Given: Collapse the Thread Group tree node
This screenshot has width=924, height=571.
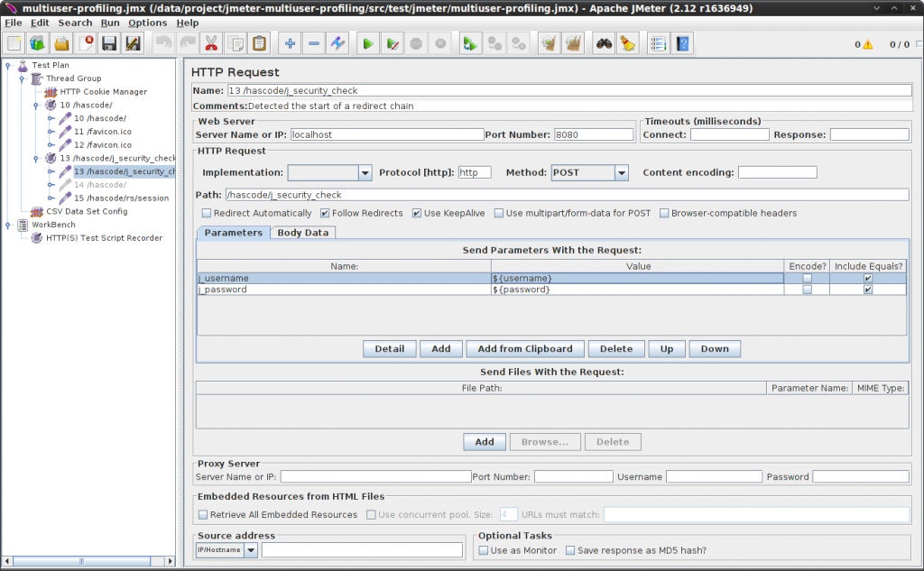Looking at the screenshot, I should 22,78.
